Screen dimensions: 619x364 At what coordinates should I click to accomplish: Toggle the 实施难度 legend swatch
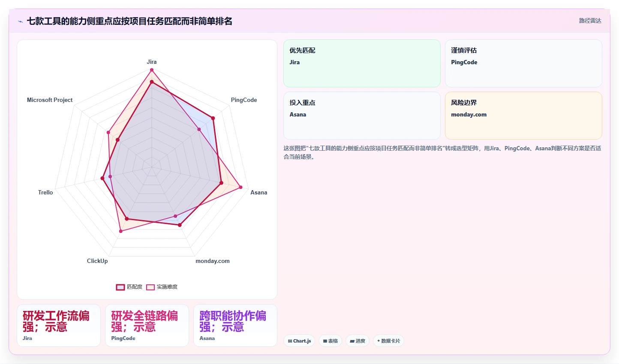150,287
